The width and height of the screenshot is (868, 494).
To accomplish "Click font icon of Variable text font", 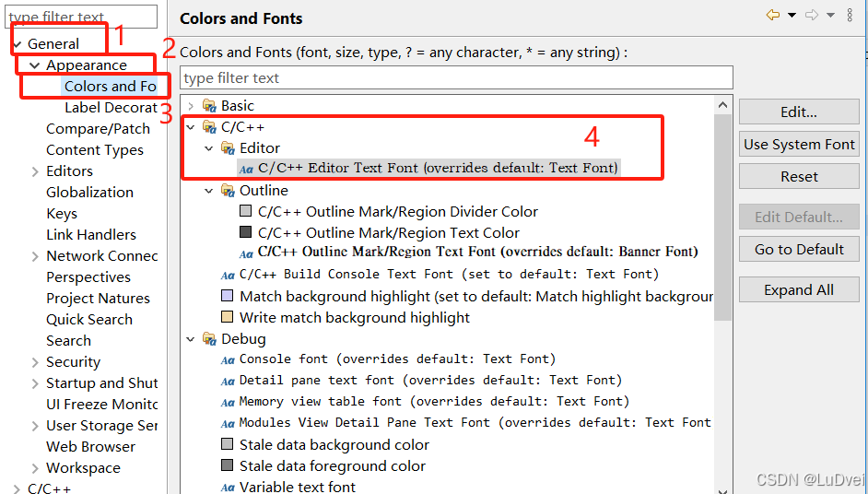I will tap(228, 488).
